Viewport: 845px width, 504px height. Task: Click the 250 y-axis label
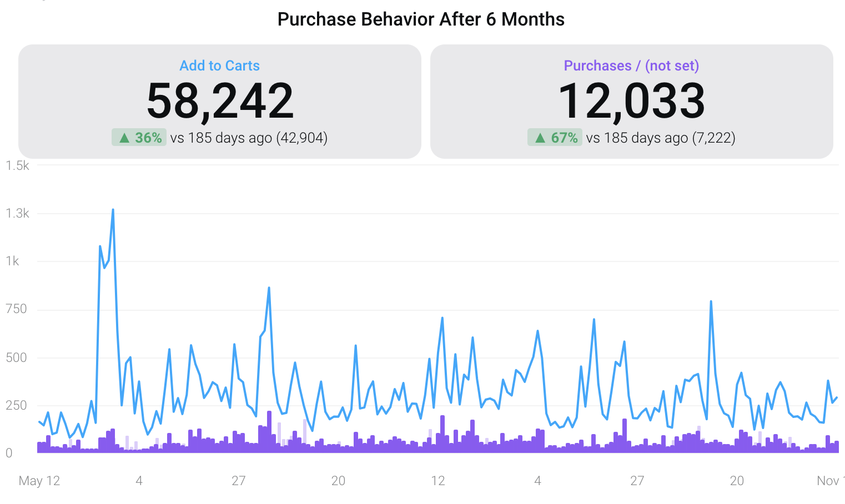click(x=16, y=405)
